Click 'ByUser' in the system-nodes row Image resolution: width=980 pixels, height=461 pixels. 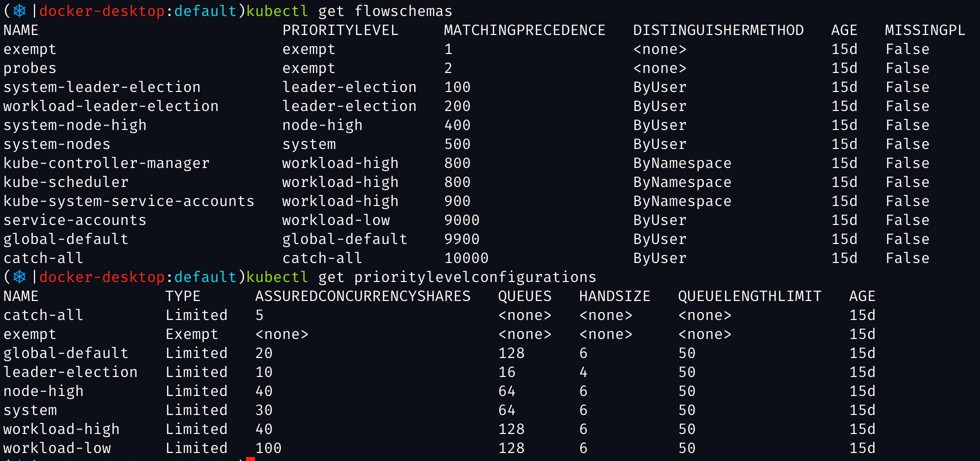660,144
